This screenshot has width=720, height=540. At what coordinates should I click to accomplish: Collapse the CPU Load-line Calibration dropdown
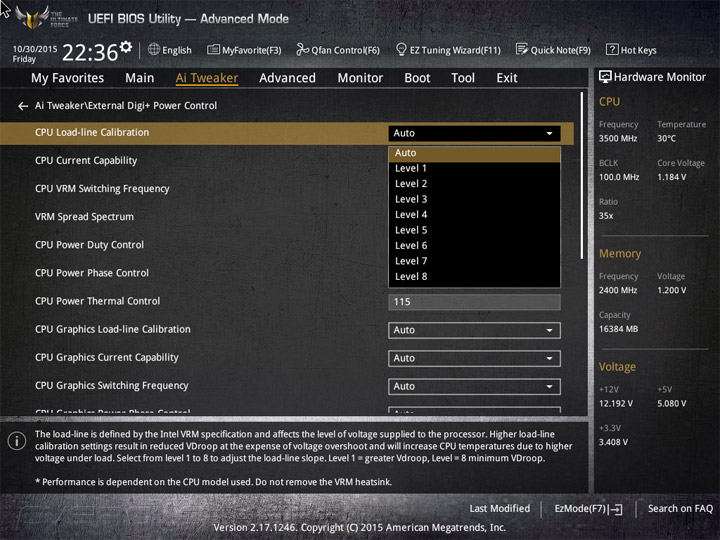coord(474,133)
